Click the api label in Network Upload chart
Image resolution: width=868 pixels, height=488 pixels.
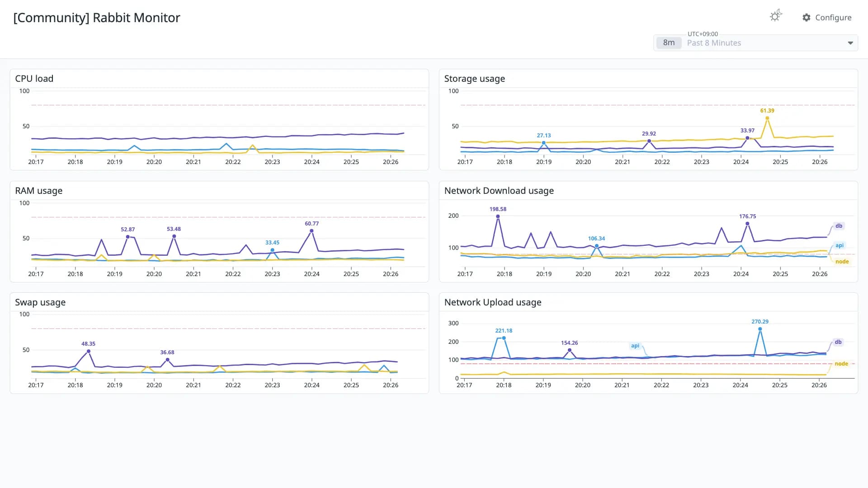point(635,346)
